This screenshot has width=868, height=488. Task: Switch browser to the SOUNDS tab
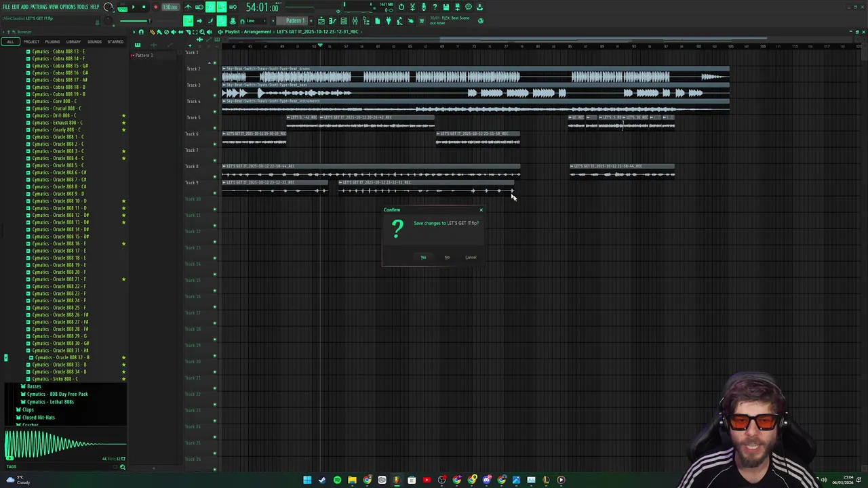(x=94, y=42)
